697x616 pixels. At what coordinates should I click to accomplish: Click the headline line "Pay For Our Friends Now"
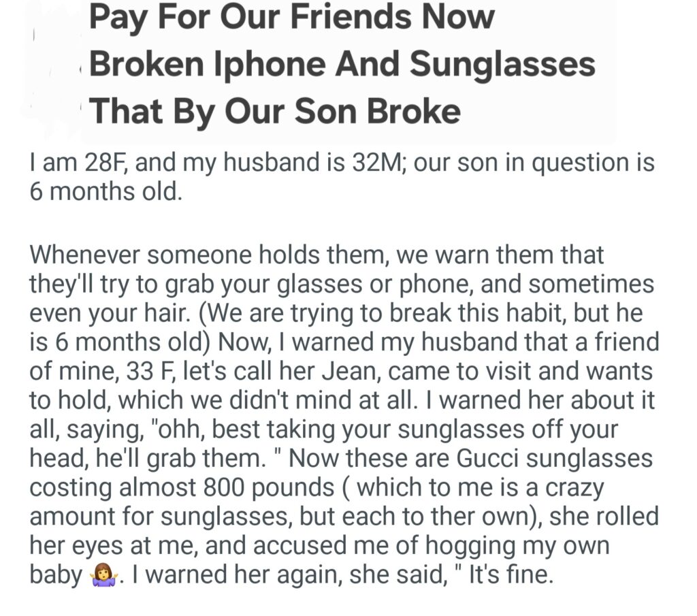291,17
